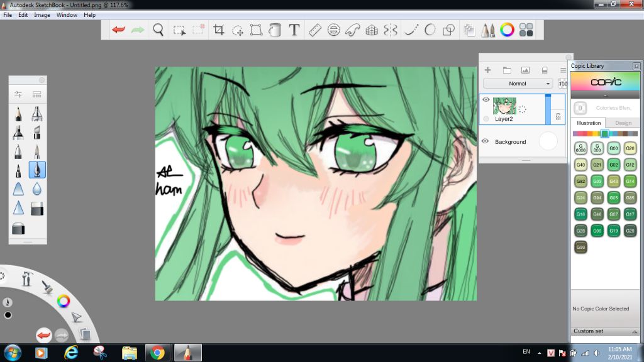Toggle the Brush Palette window icon
The width and height of the screenshot is (644, 362).
click(x=488, y=30)
